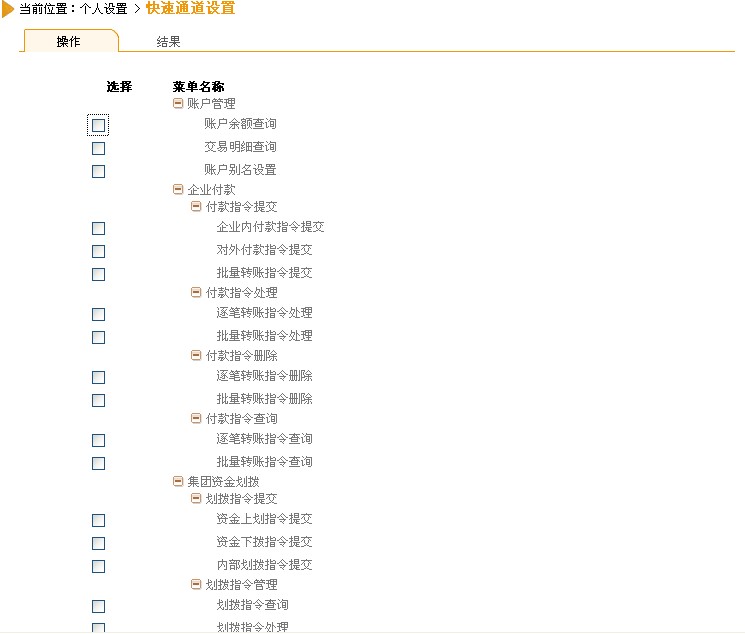Viewport: 745px width, 634px height.
Task: Click the 逐笔转账指令删除 label
Action: [x=264, y=376]
